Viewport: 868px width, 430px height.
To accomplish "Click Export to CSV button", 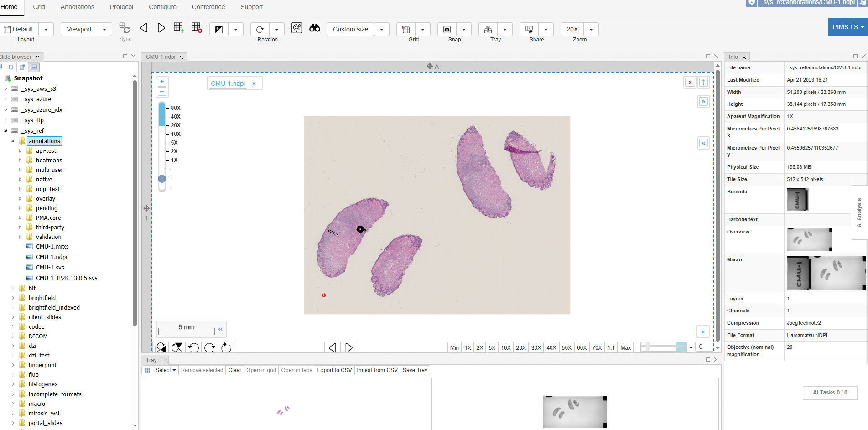I will coord(334,370).
